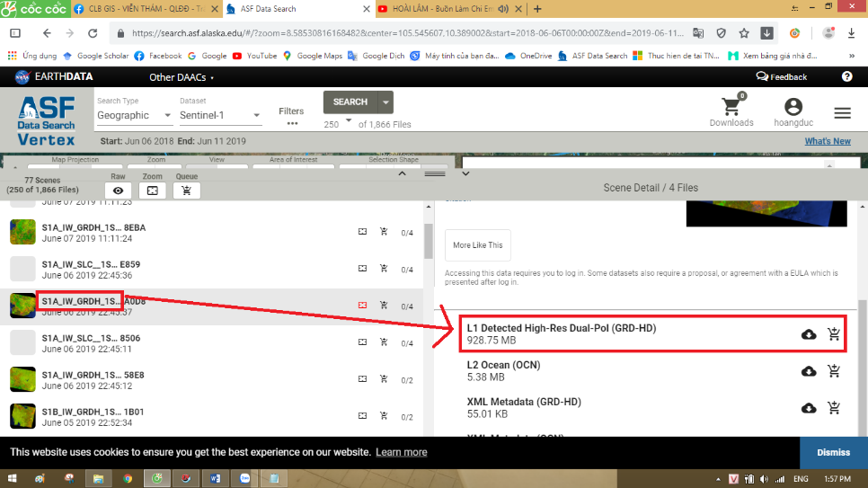Screen dimensions: 868x488
Task: Download the L1 Detected High-Res Dual-Pol file
Action: click(x=808, y=334)
